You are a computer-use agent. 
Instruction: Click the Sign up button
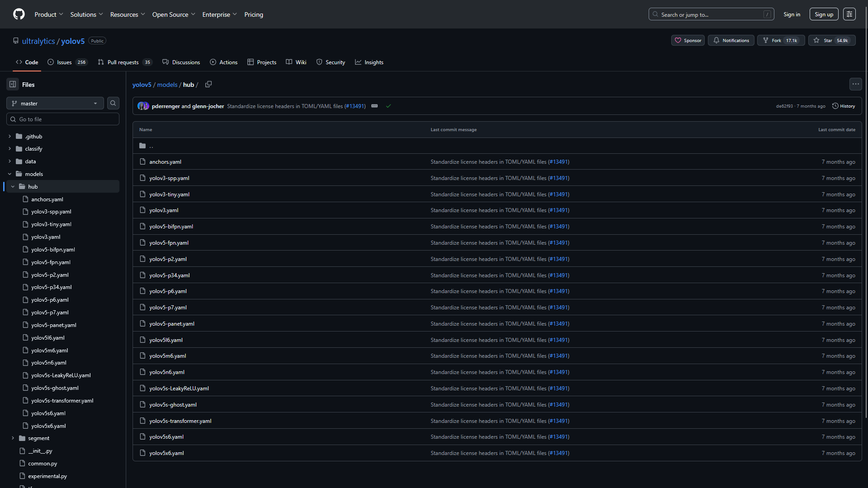coord(824,14)
